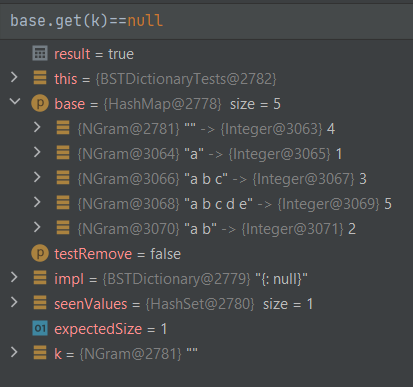
Task: Click the object icon beside k variable
Action: pos(40,353)
